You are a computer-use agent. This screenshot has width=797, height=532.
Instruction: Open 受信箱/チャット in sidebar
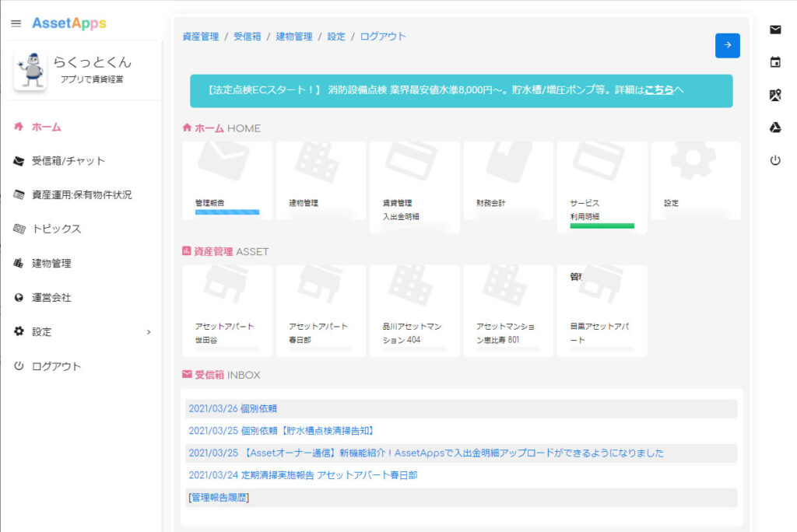68,161
